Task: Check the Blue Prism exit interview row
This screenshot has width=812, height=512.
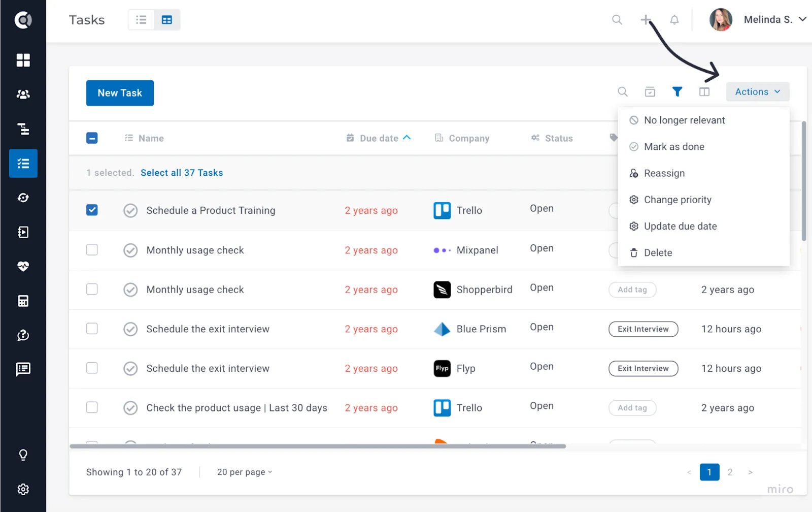Action: pyautogui.click(x=92, y=329)
